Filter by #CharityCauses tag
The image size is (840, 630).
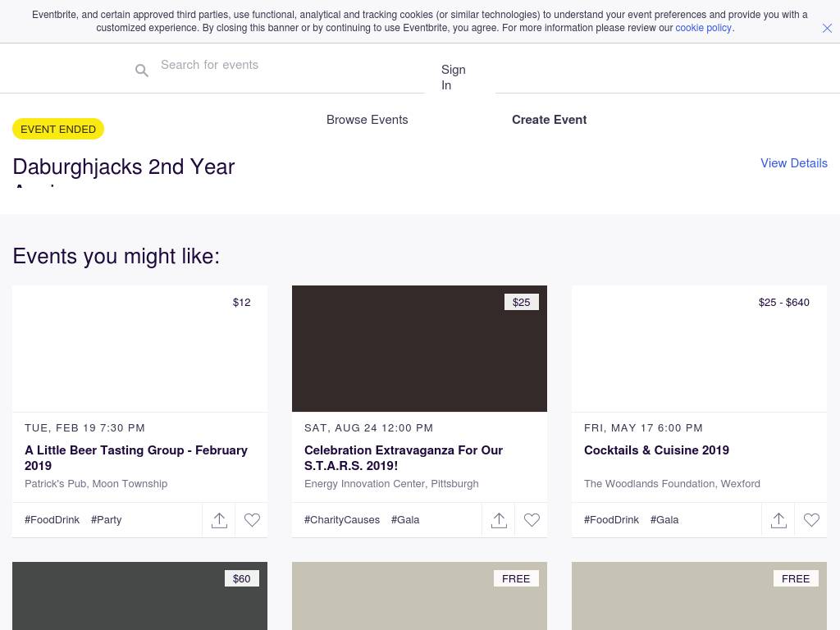342,520
